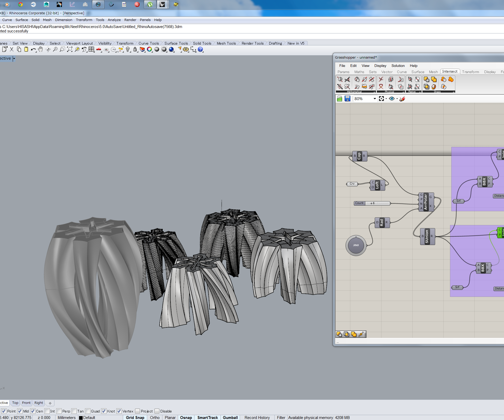The width and height of the screenshot is (504, 420).
Task: Select the Pan hand tool
Action: (x=40, y=49)
